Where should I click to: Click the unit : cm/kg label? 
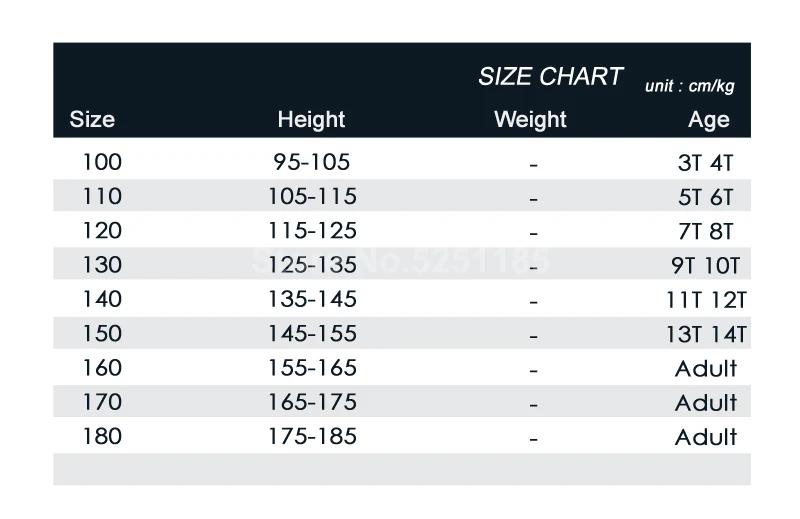pos(689,86)
